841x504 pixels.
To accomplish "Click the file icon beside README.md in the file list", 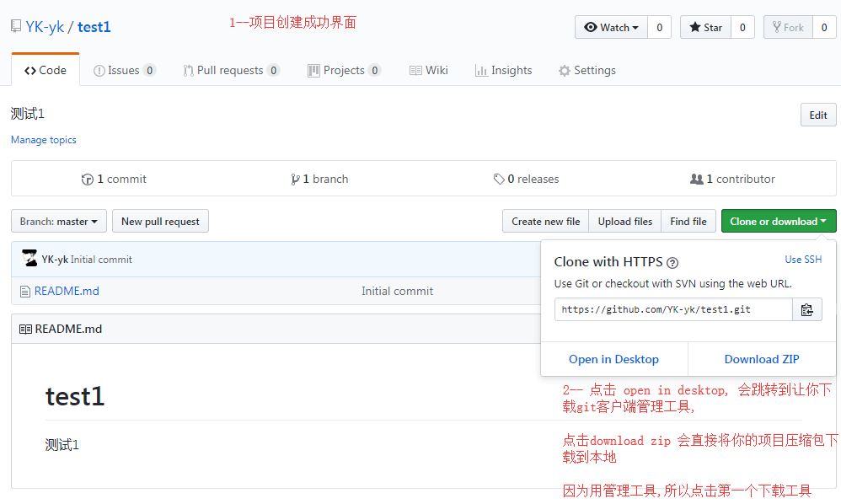I will (24, 291).
